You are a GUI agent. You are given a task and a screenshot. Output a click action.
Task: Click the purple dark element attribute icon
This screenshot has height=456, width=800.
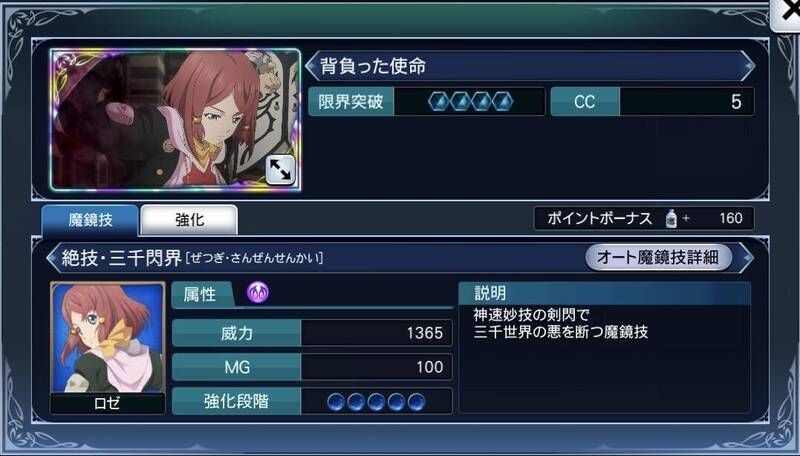pyautogui.click(x=258, y=292)
